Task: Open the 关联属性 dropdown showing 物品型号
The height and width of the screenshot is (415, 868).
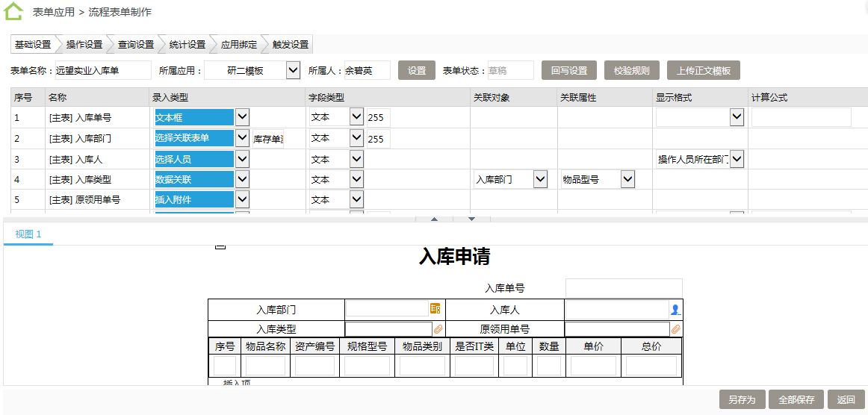Action: 627,179
